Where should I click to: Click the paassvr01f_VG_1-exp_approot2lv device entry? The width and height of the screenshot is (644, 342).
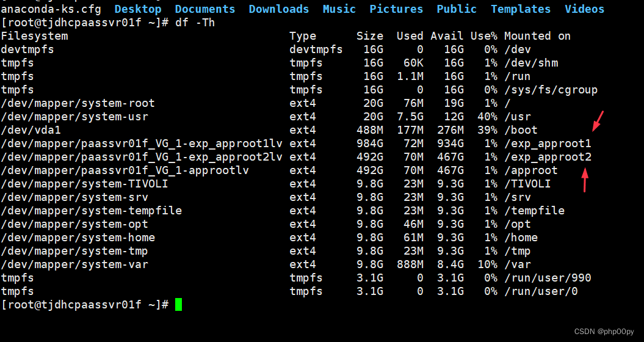pyautogui.click(x=142, y=157)
